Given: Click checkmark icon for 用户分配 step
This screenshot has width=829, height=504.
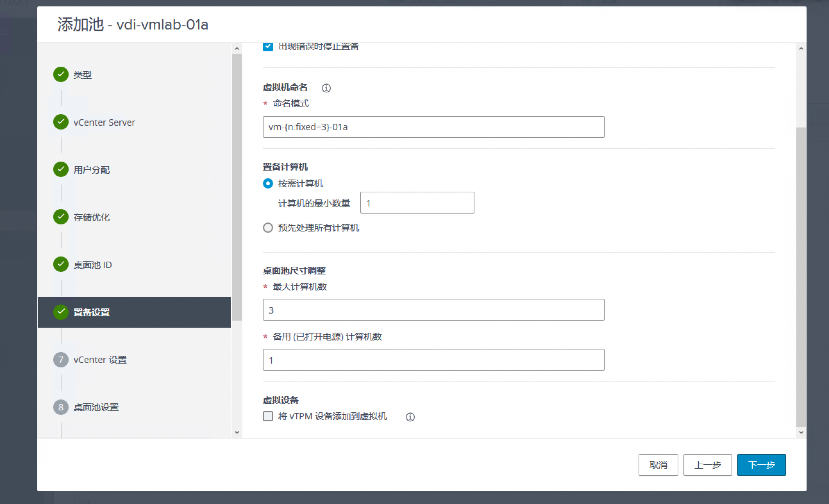Looking at the screenshot, I should click(x=61, y=170).
